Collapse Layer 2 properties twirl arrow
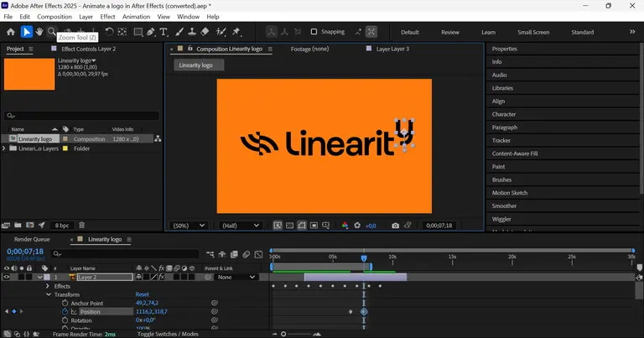Image resolution: width=644 pixels, height=338 pixels. [40, 278]
